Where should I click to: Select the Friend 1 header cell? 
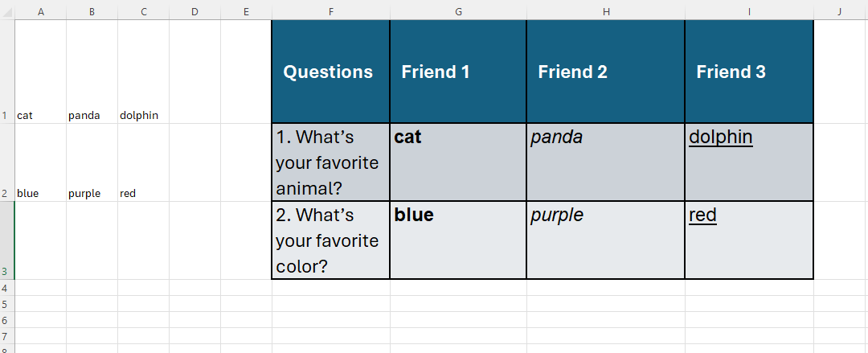458,72
